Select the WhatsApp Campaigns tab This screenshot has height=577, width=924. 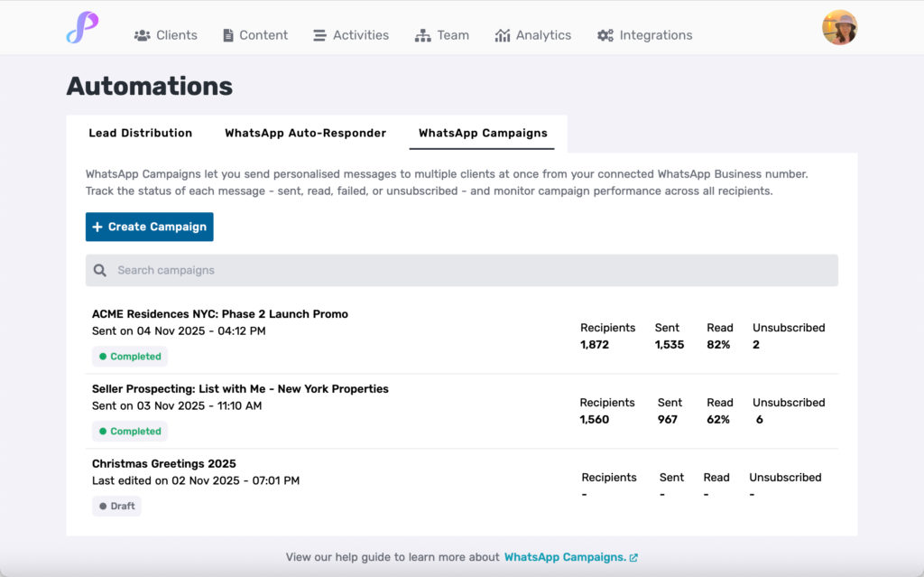[x=483, y=133]
